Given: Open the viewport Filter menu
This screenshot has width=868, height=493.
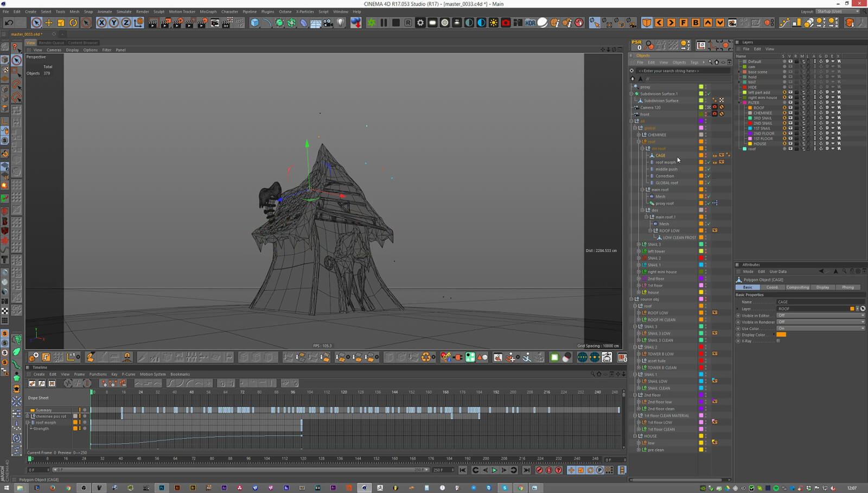Looking at the screenshot, I should tap(107, 50).
